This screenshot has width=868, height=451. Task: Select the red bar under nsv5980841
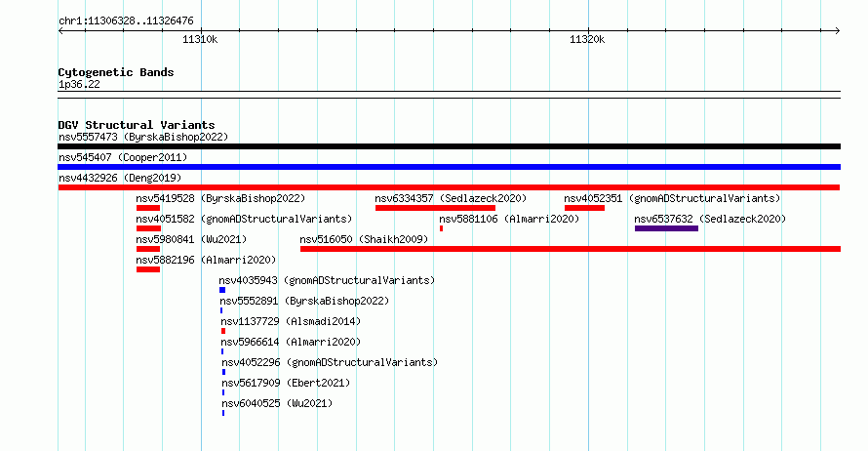148,249
